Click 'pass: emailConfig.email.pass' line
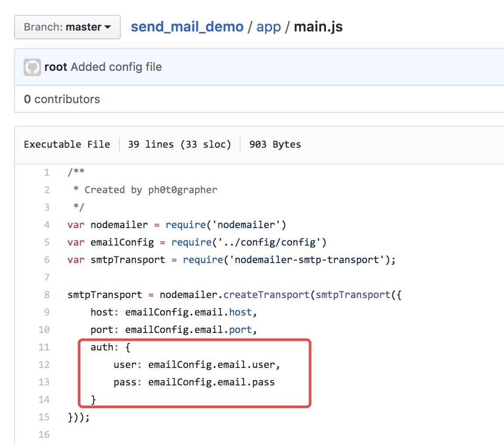The height and width of the screenshot is (444, 504). [x=194, y=382]
